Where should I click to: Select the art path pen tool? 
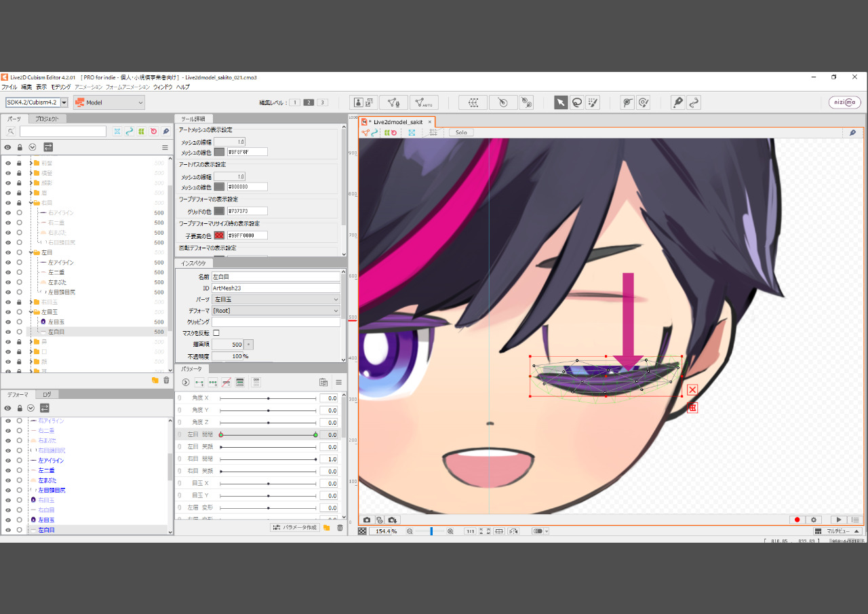677,102
